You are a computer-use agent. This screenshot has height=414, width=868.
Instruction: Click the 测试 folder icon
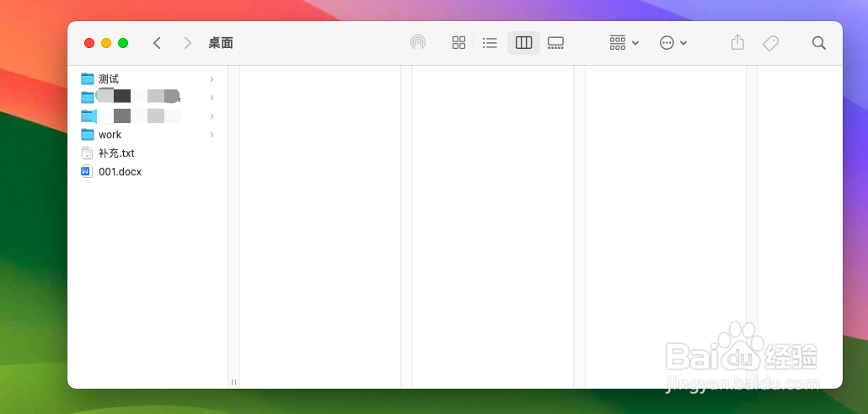[88, 78]
